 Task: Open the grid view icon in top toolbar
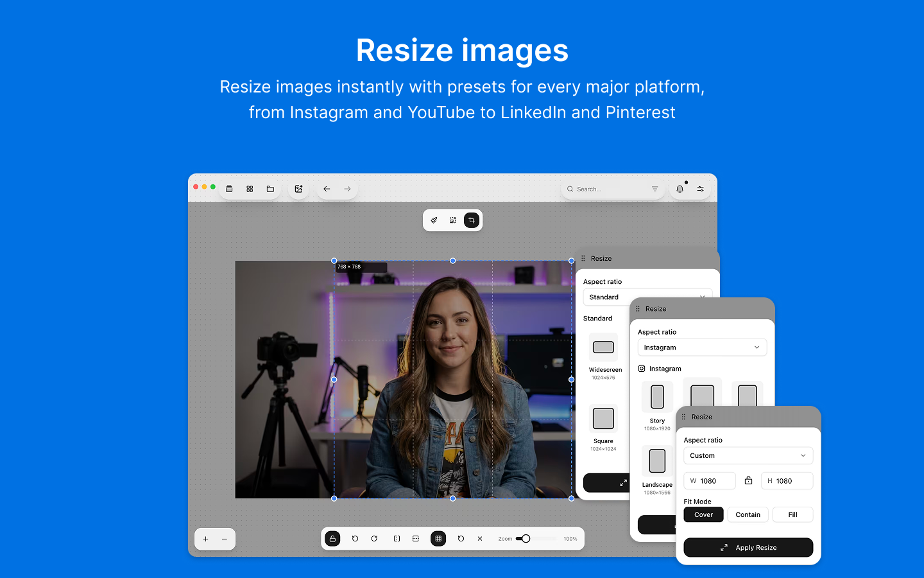click(x=250, y=189)
